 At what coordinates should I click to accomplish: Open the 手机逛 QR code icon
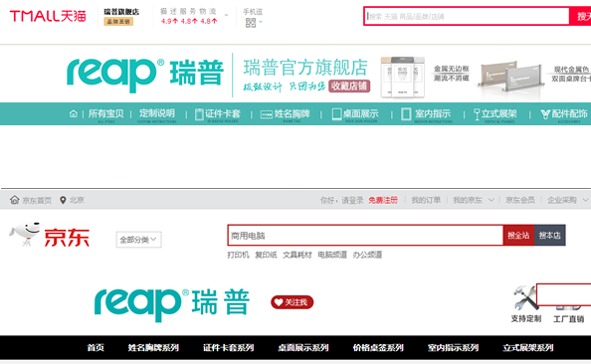(251, 23)
